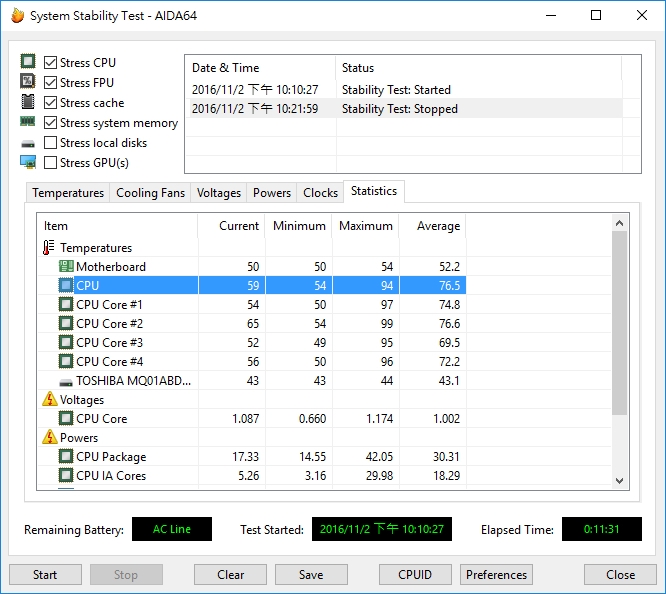Switch to the Temperatures tab

click(x=68, y=193)
